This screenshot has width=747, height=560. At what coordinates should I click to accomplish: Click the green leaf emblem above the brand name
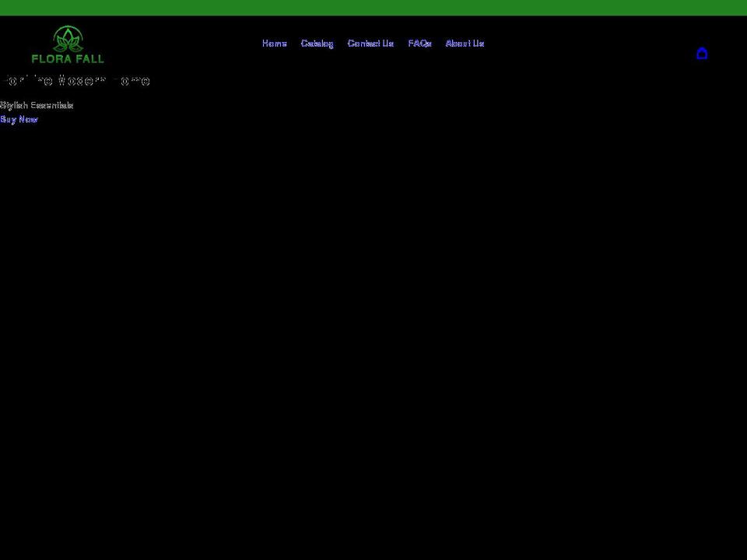pyautogui.click(x=68, y=37)
